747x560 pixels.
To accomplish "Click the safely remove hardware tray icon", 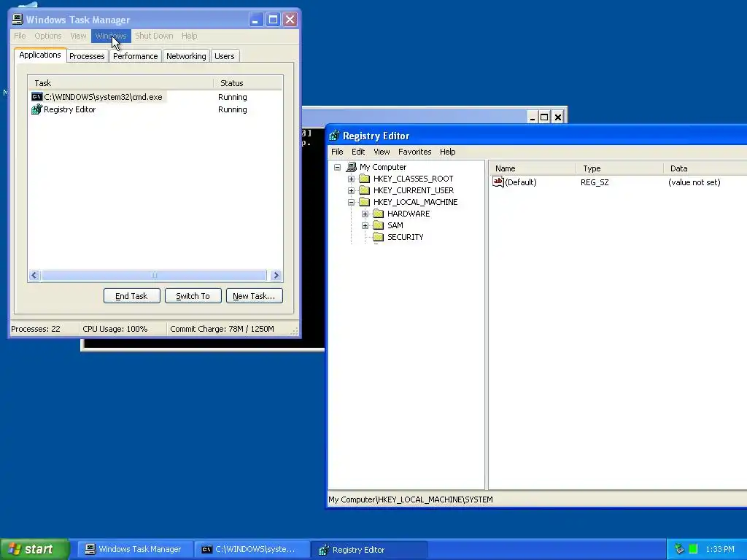I will coord(679,549).
